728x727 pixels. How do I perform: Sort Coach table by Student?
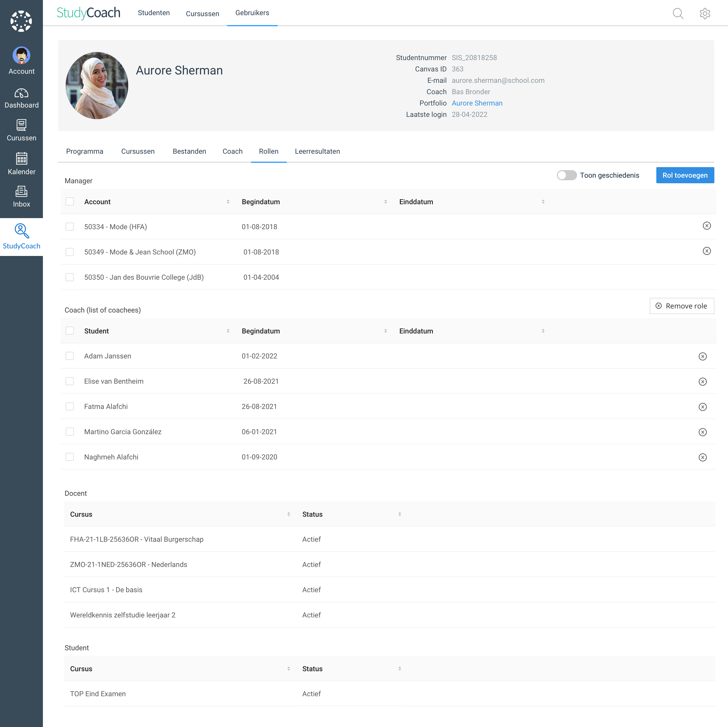(x=228, y=331)
